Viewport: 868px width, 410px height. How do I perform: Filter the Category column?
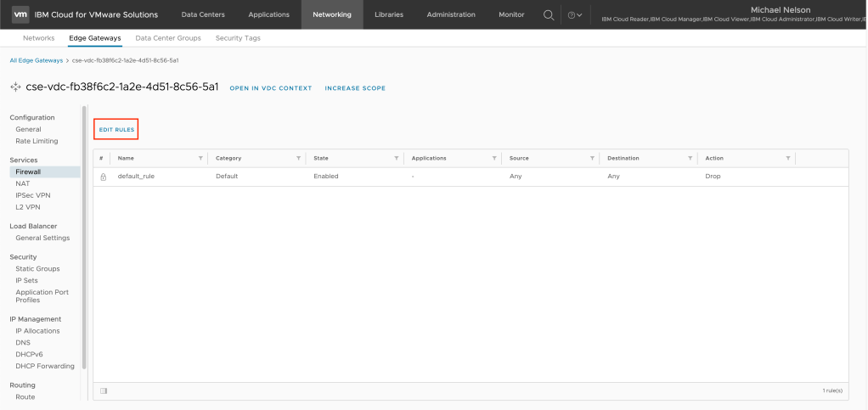click(x=298, y=158)
